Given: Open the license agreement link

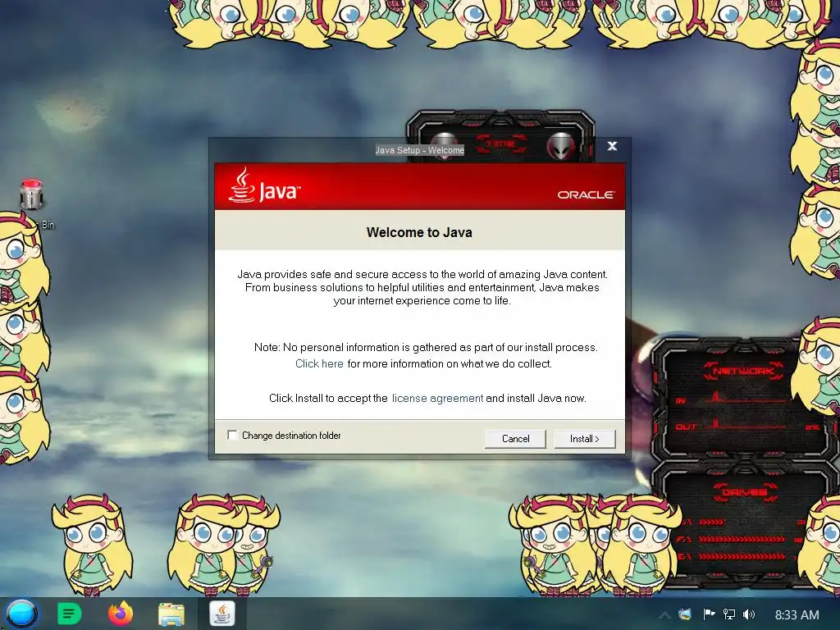Looking at the screenshot, I should [437, 398].
